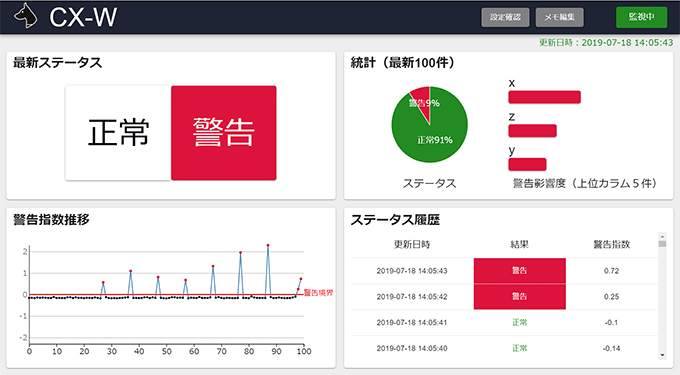680x375 pixels.
Task: Click the highest red peak point on chart
Action: pos(268,245)
